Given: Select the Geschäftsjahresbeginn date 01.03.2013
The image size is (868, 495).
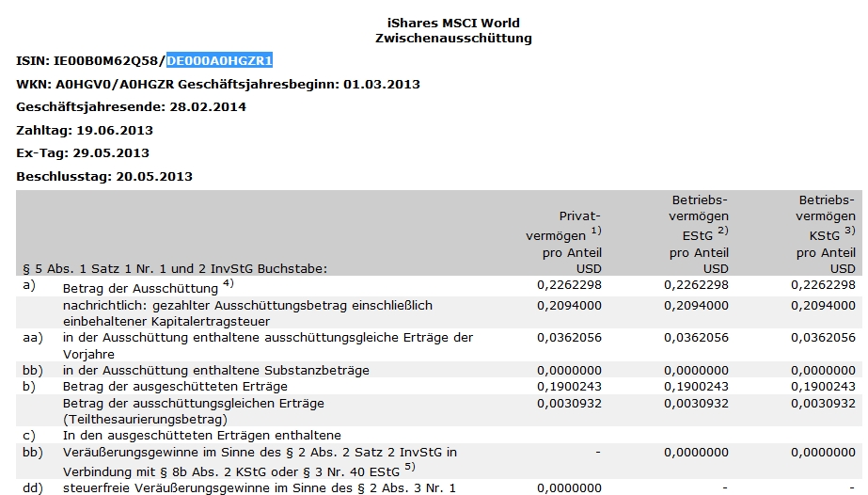Looking at the screenshot, I should click(382, 85).
